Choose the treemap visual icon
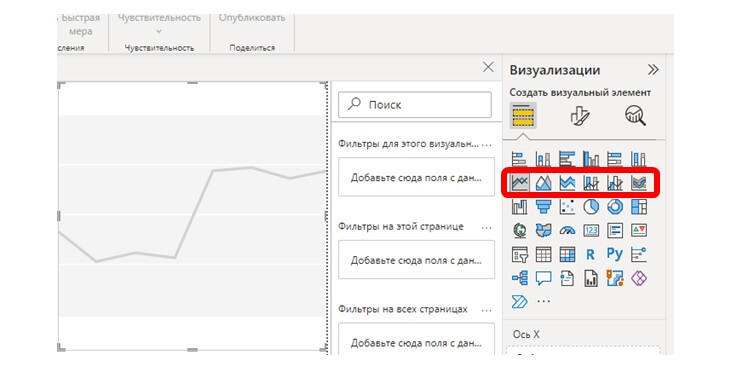The width and height of the screenshot is (730, 370). point(639,207)
